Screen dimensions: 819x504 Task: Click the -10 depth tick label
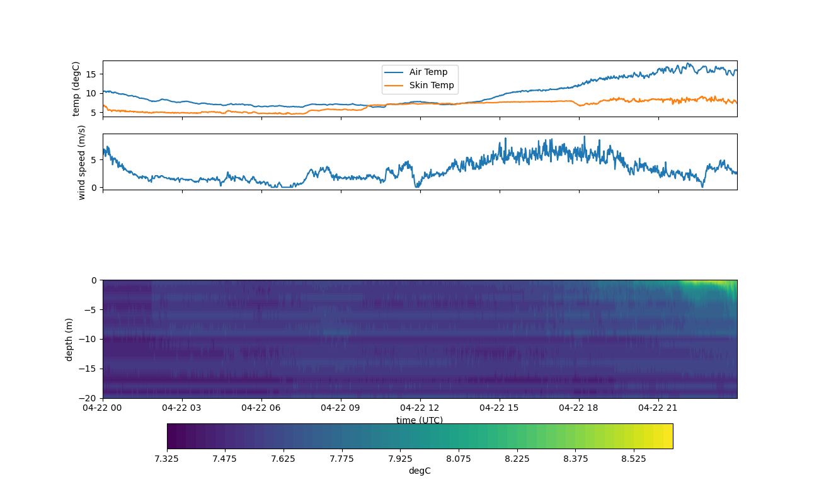tap(89, 339)
